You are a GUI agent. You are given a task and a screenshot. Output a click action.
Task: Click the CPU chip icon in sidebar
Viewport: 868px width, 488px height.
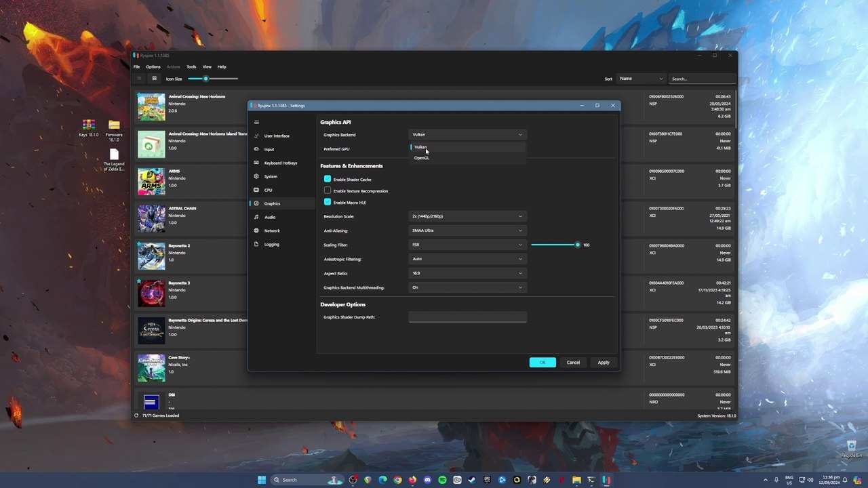(x=256, y=190)
